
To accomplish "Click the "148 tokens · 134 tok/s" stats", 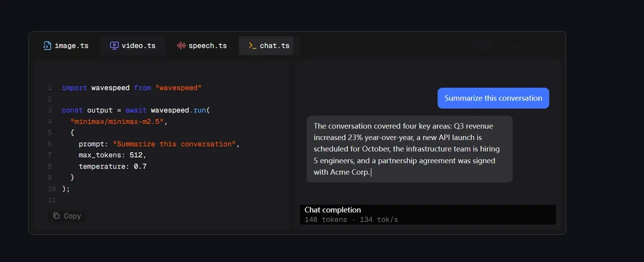I will coord(351,220).
